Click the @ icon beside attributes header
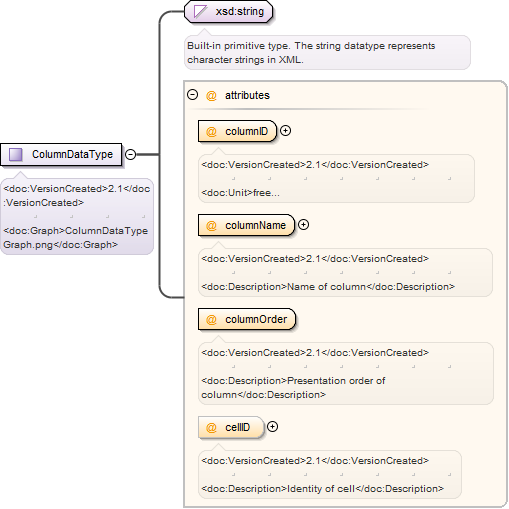The height and width of the screenshot is (509, 509). tap(211, 96)
